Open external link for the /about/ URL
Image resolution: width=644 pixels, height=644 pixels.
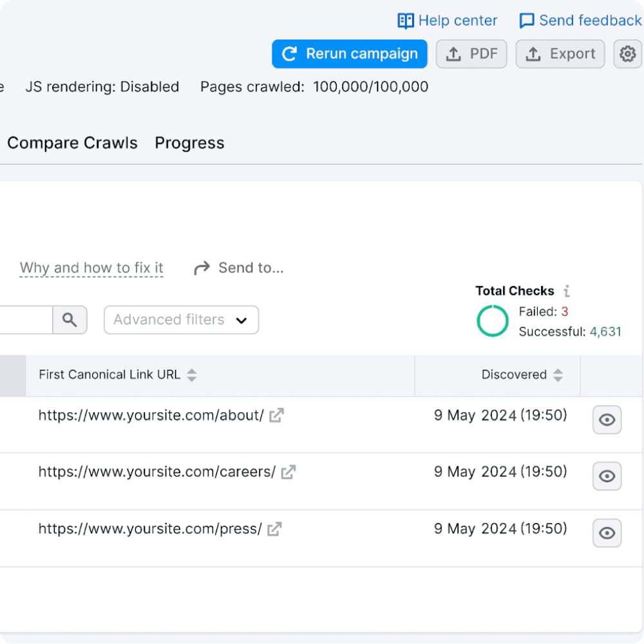[276, 415]
